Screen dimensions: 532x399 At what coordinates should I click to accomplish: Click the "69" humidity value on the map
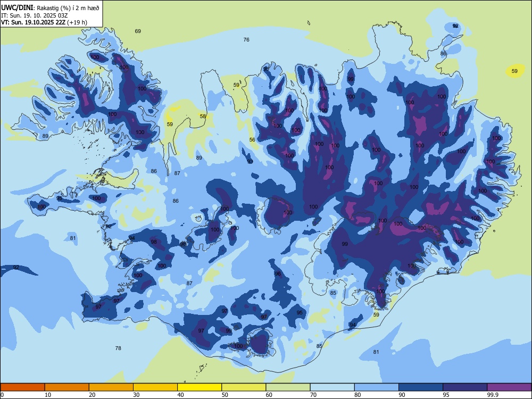click(138, 31)
